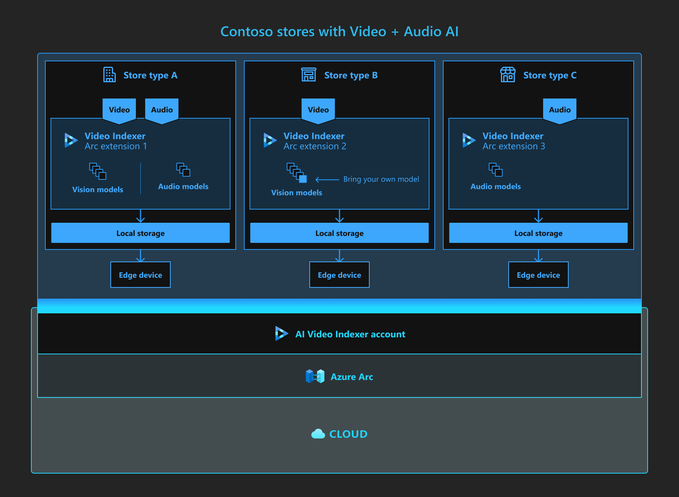Click the 'Arc extension 3' text
The width and height of the screenshot is (679, 497).
click(514, 146)
